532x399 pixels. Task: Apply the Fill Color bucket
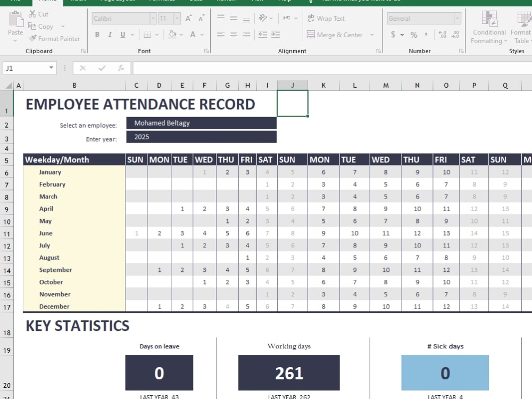172,34
